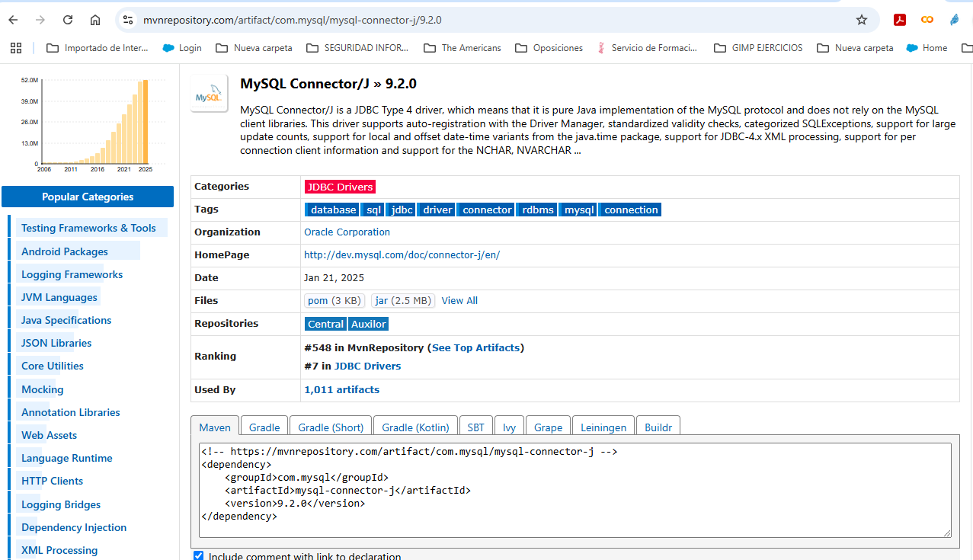Select the mysql tag
Viewport: 973px width, 560px height.
(579, 210)
